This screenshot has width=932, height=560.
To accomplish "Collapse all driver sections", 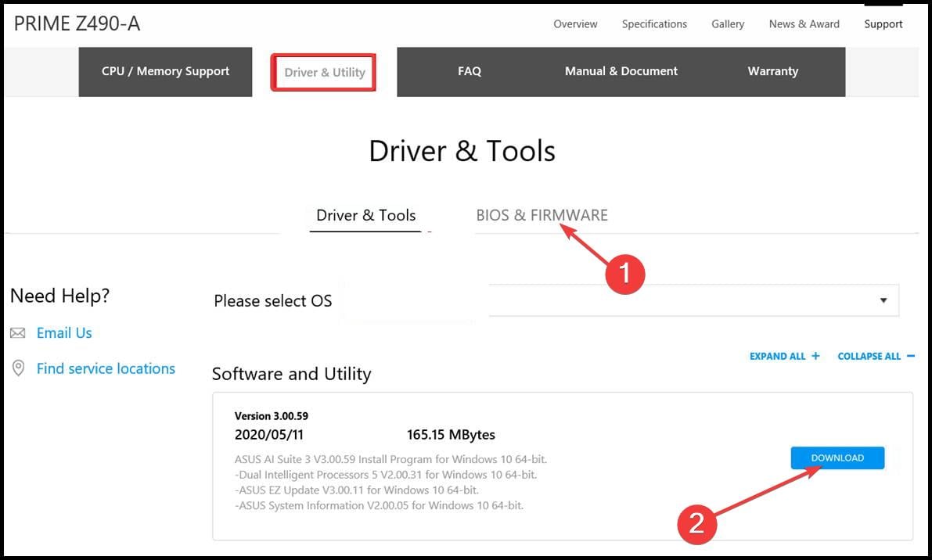I will point(876,356).
